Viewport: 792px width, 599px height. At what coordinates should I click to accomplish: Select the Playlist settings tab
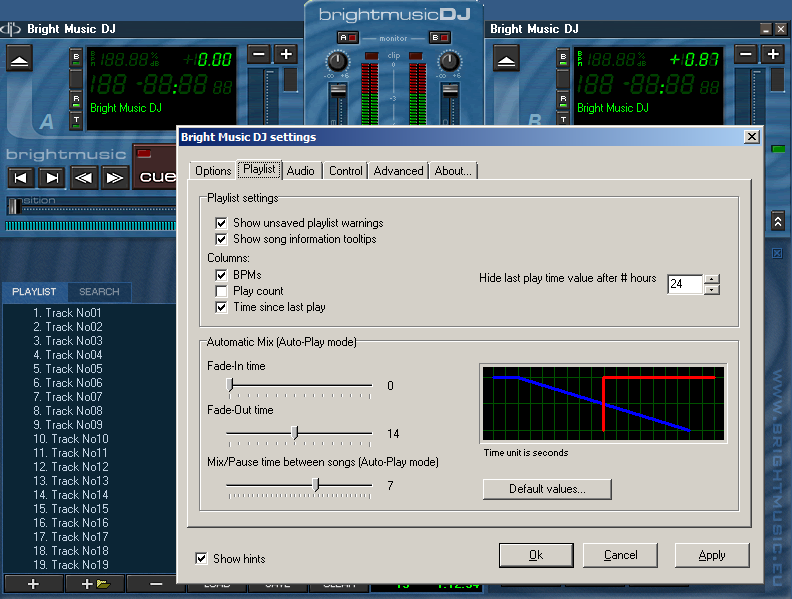[x=259, y=169]
